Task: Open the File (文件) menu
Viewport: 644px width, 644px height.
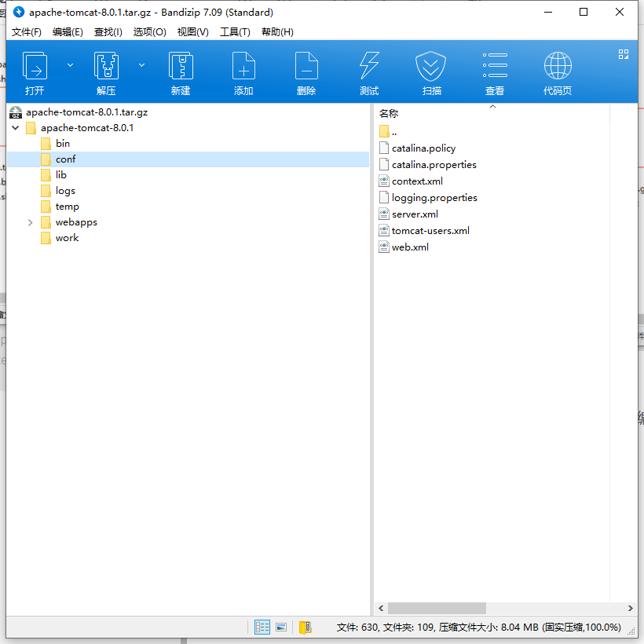Action: [26, 32]
